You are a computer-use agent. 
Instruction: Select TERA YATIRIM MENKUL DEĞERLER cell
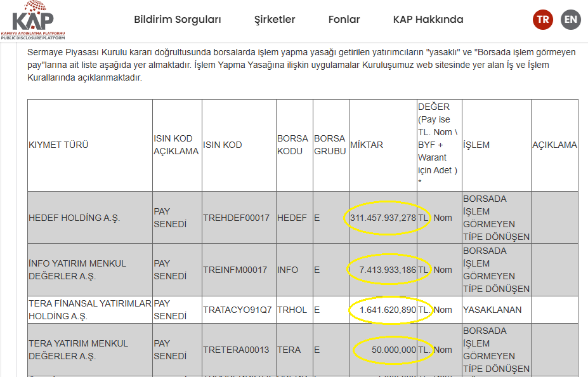tap(90, 350)
